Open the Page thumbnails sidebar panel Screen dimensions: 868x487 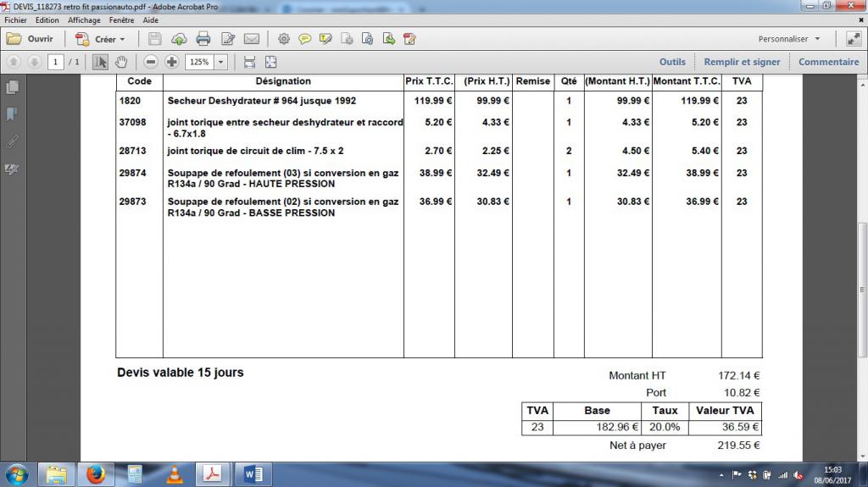(x=12, y=87)
